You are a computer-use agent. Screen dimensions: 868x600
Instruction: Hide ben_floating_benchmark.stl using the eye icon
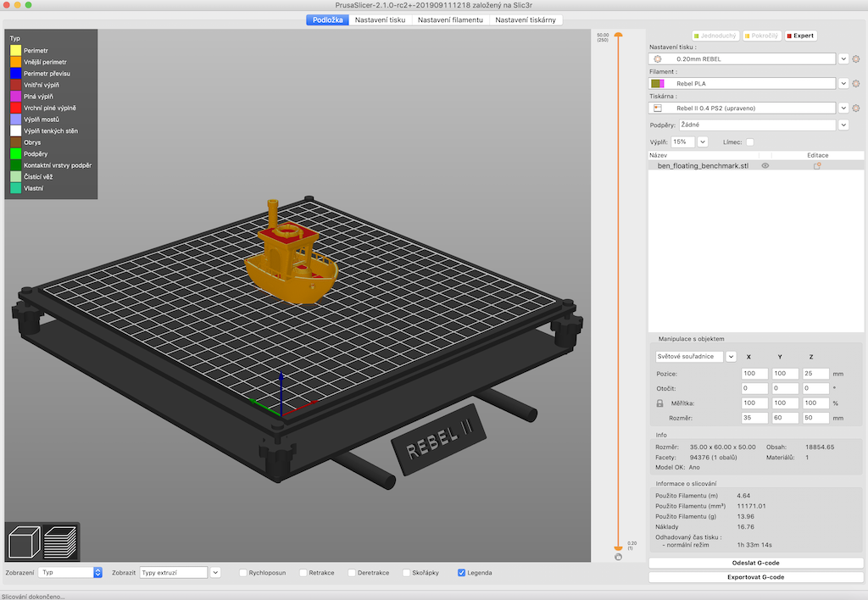tap(765, 166)
